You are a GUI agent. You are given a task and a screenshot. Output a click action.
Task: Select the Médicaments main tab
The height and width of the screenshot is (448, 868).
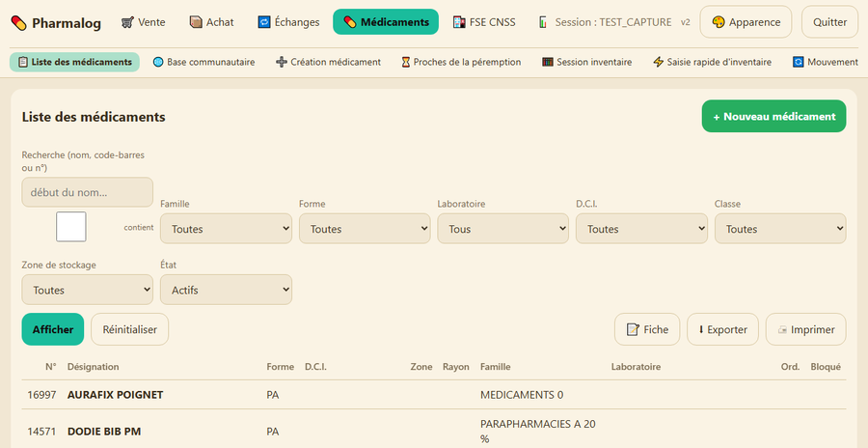click(386, 22)
